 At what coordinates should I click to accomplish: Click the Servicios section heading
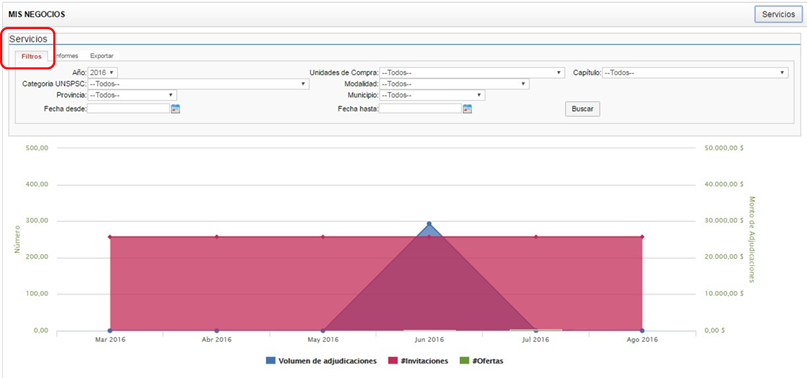(28, 39)
